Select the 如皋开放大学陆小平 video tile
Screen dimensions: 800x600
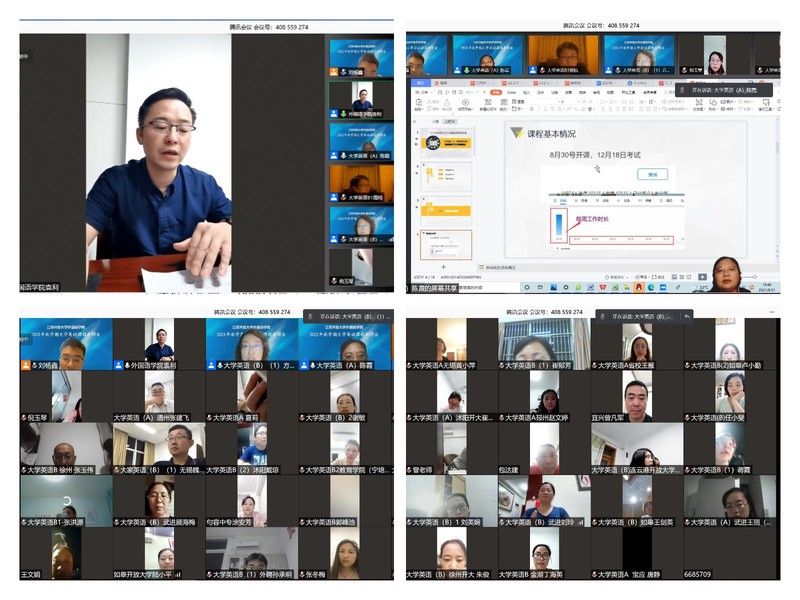159,554
